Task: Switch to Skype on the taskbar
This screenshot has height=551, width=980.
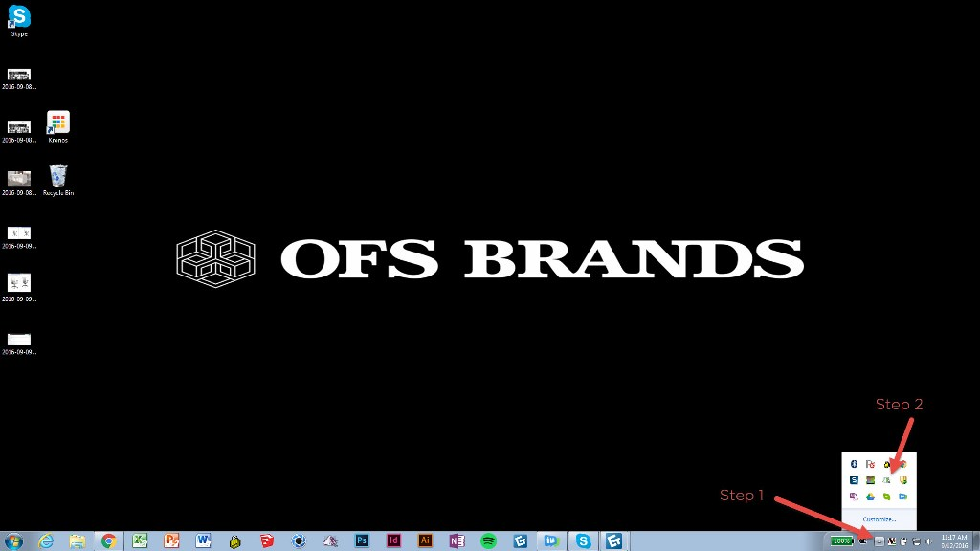Action: (583, 541)
